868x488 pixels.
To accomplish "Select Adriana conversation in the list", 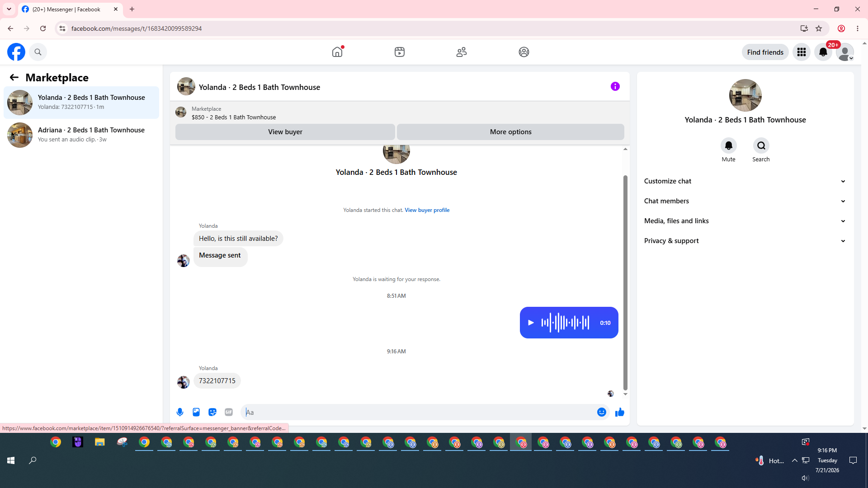I will pyautogui.click(x=81, y=135).
